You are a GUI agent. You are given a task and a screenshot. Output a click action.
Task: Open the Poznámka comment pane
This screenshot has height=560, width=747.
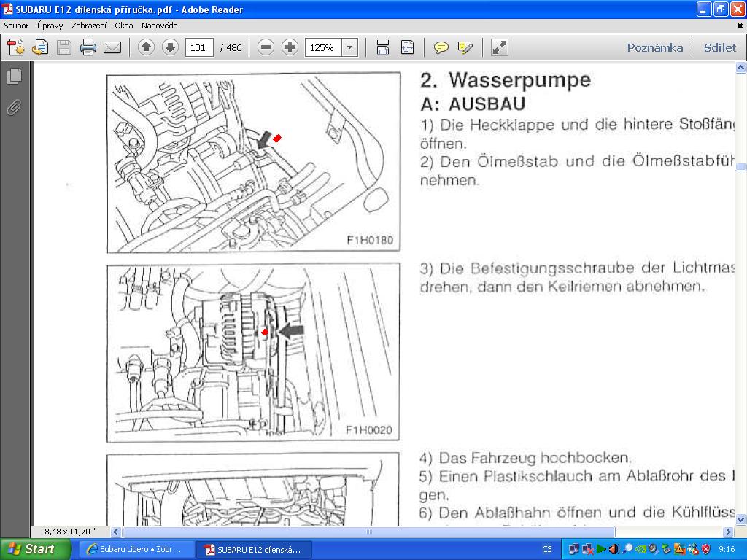[x=654, y=47]
